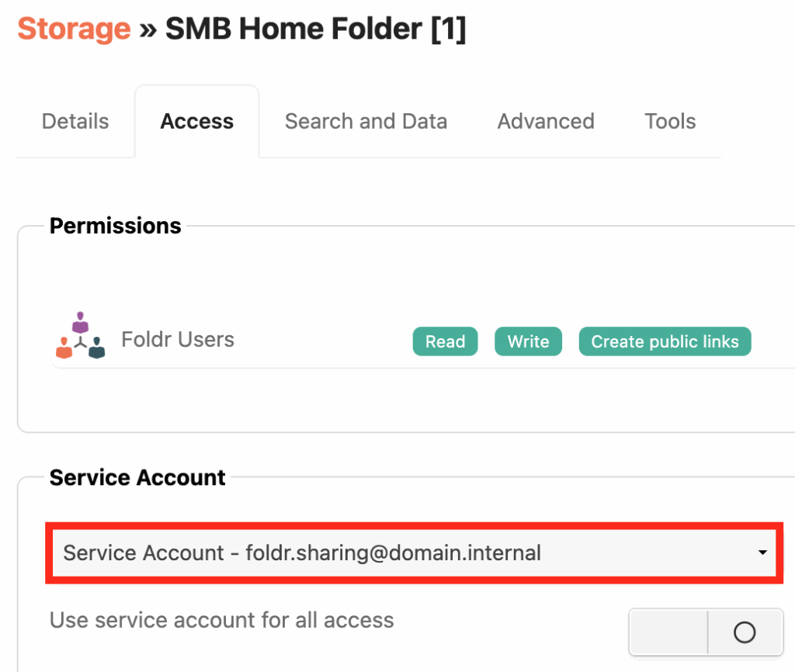Click the Storage breadcrumb link

[74, 29]
